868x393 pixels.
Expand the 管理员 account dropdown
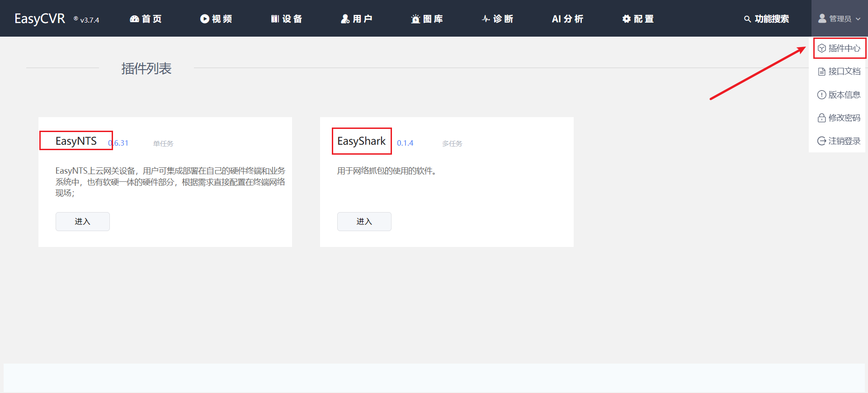[x=840, y=19]
